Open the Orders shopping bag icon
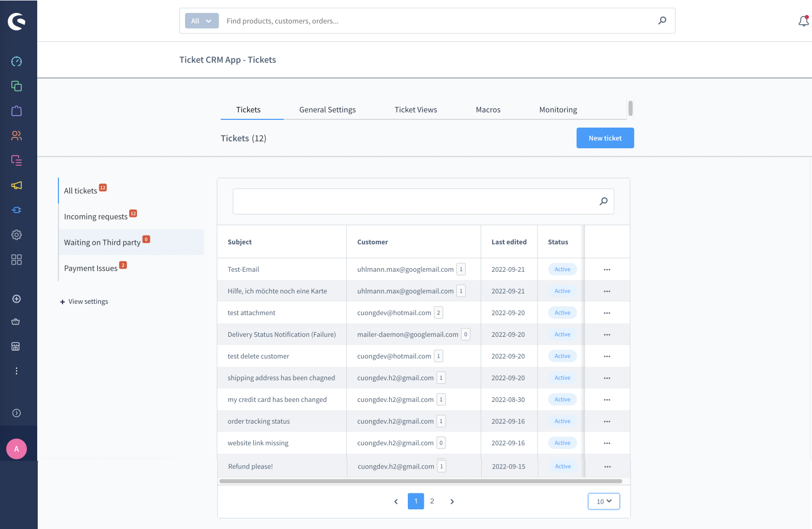 coord(17,111)
